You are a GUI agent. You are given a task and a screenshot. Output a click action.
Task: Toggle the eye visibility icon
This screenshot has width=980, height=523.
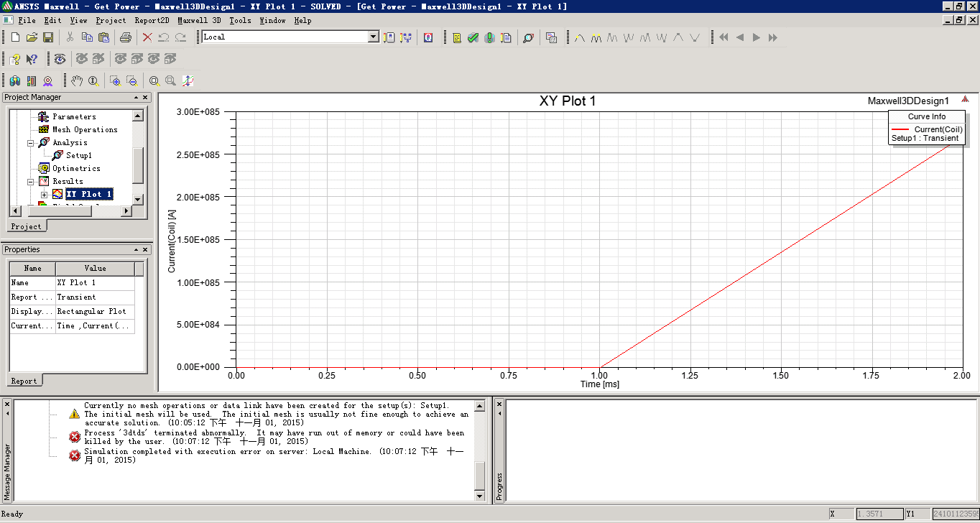coord(60,59)
